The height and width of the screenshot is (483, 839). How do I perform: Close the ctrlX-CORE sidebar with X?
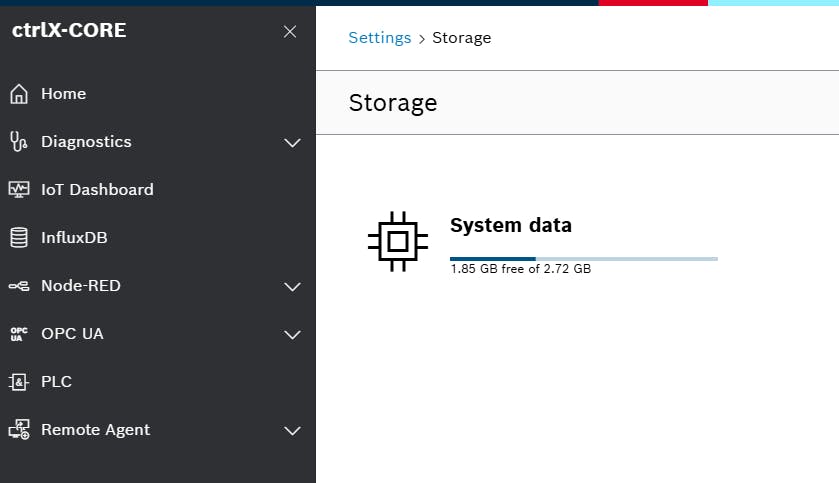[290, 32]
